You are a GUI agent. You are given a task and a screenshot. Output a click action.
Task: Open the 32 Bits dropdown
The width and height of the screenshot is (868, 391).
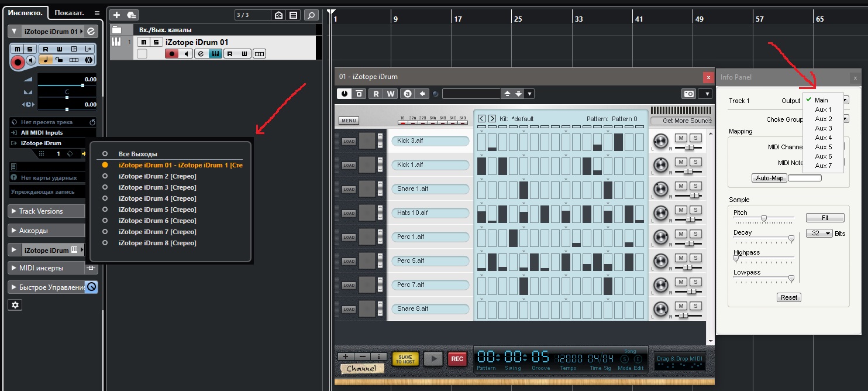[x=819, y=234]
